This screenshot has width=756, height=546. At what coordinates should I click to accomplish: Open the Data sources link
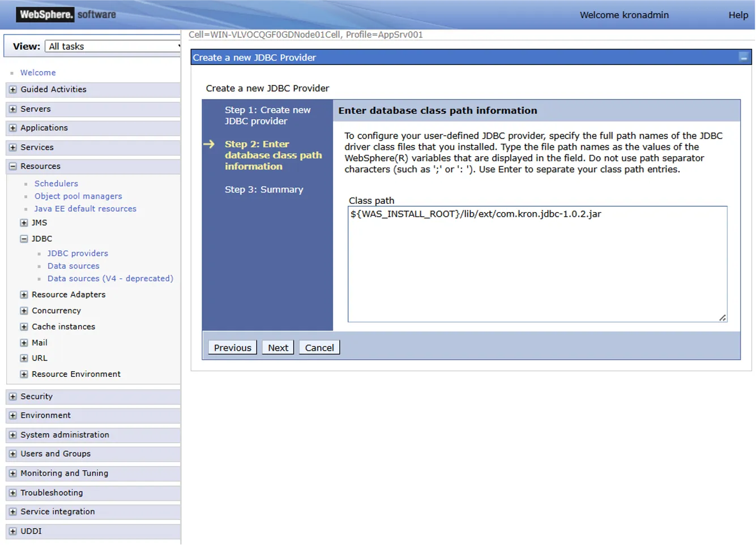(x=73, y=266)
